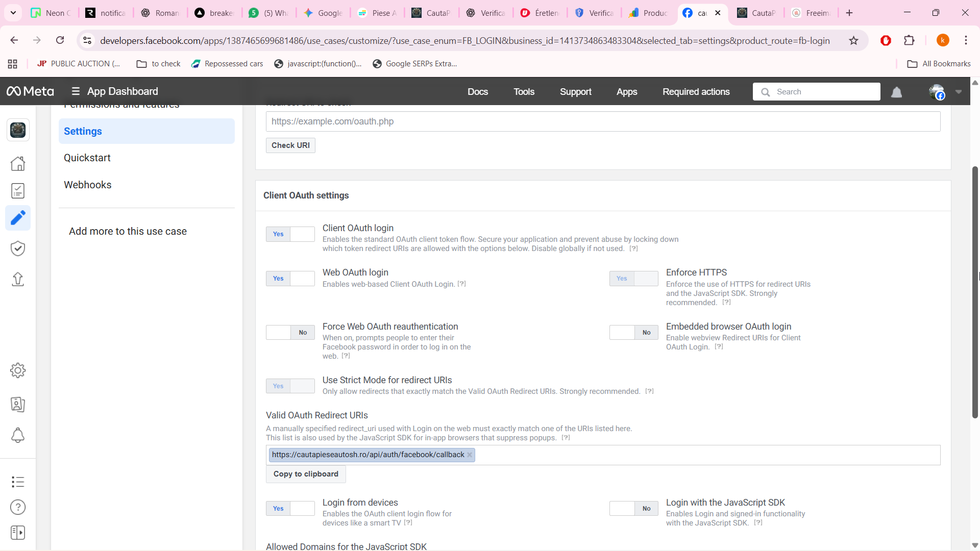
Task: Click Add more to this use case
Action: point(128,231)
